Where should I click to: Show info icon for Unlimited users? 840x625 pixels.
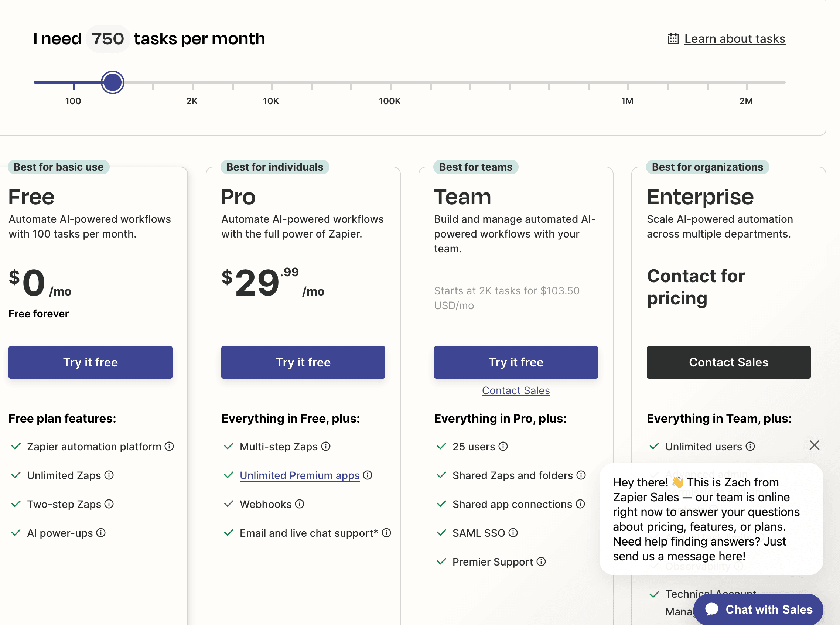click(750, 447)
